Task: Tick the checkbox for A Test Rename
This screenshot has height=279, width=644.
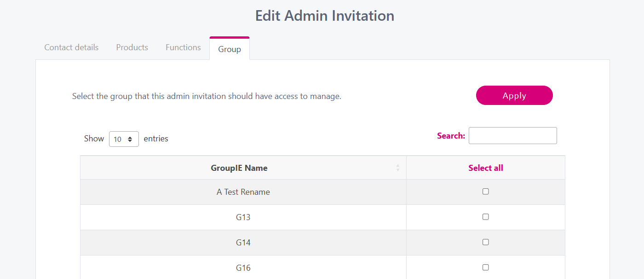Action: click(x=485, y=192)
